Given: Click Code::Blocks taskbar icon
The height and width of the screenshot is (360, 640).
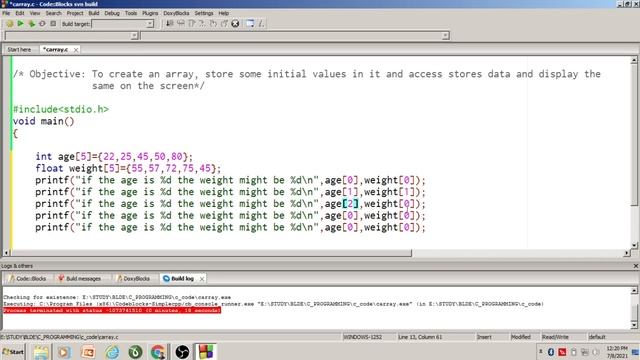Looking at the screenshot, I should [x=206, y=352].
